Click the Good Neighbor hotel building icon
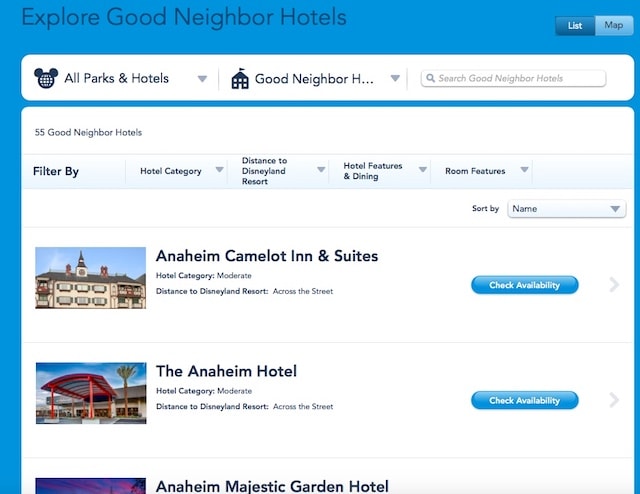640x494 pixels. [240, 78]
